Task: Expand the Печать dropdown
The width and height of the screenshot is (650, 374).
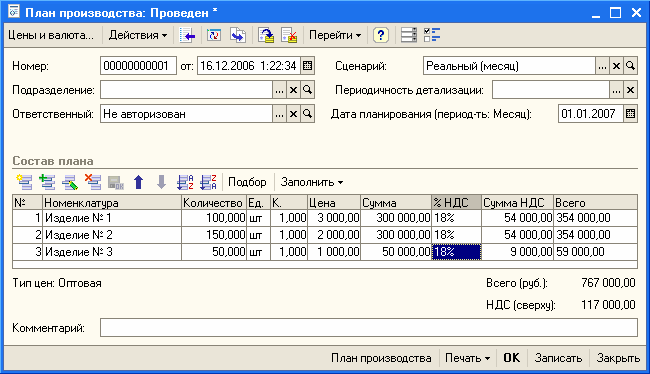Action: point(467,358)
